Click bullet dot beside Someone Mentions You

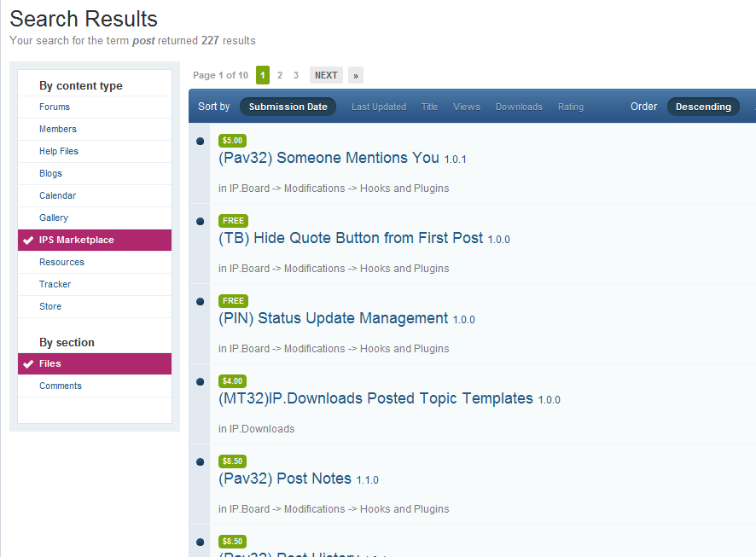click(x=200, y=142)
